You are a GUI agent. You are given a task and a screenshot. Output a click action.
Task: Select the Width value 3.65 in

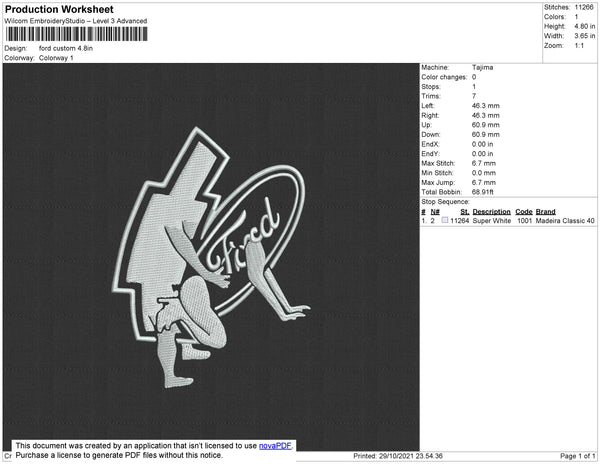click(585, 36)
